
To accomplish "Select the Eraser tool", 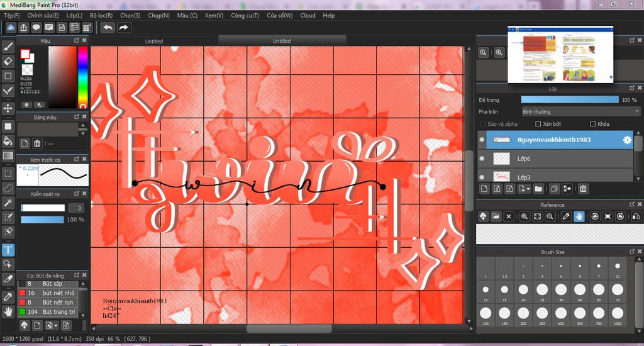I will pos(8,61).
